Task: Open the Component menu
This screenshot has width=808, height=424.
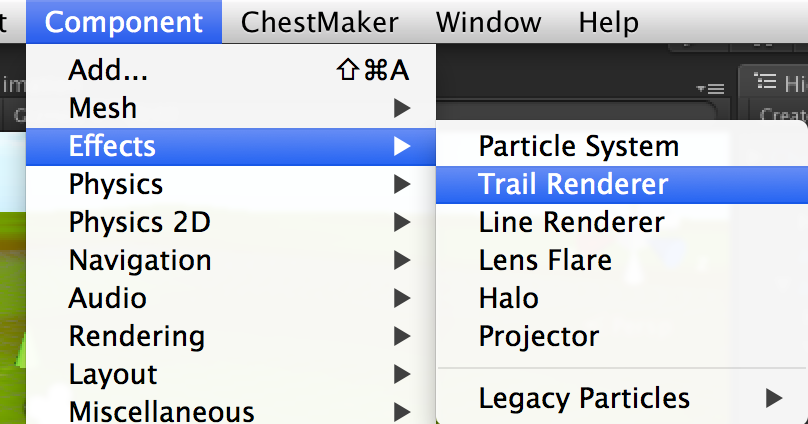Action: [x=124, y=22]
